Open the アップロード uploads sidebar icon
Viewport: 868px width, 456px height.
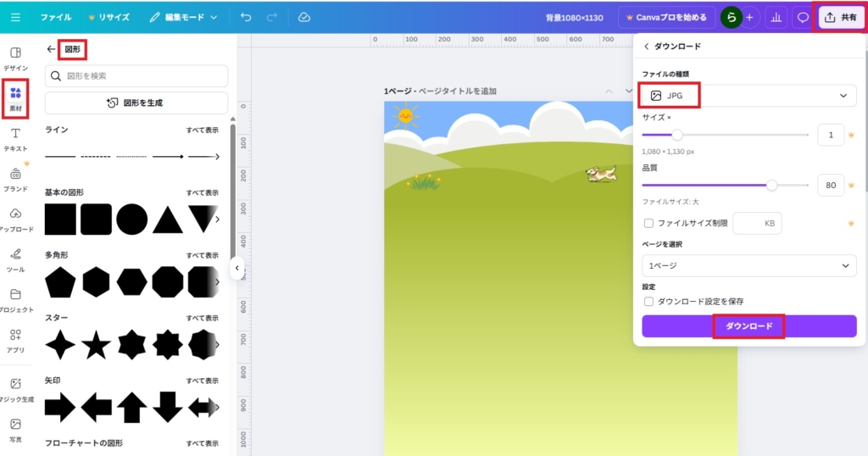15,218
